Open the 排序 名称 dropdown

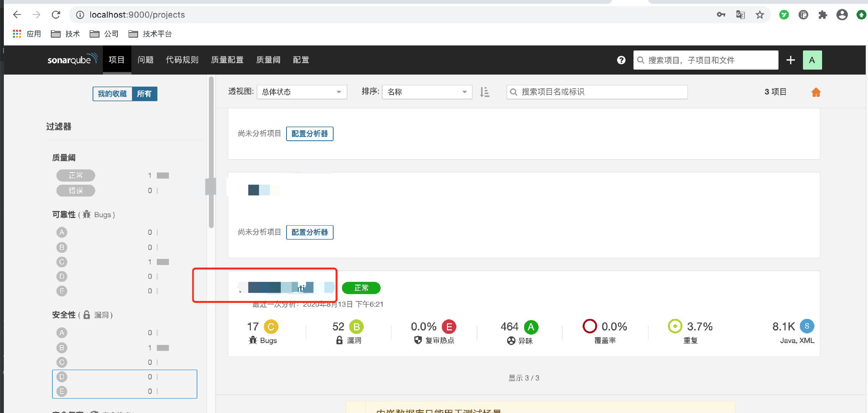[x=427, y=92]
